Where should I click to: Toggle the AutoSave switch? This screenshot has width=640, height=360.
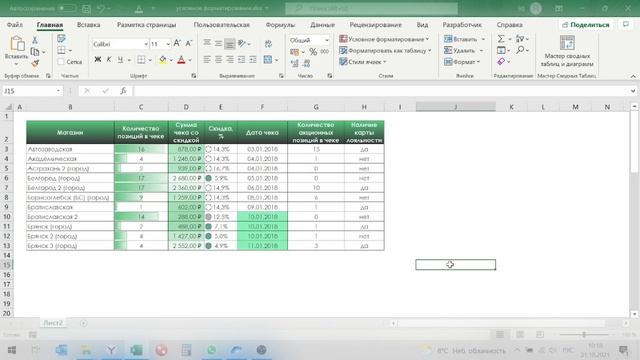(x=67, y=9)
